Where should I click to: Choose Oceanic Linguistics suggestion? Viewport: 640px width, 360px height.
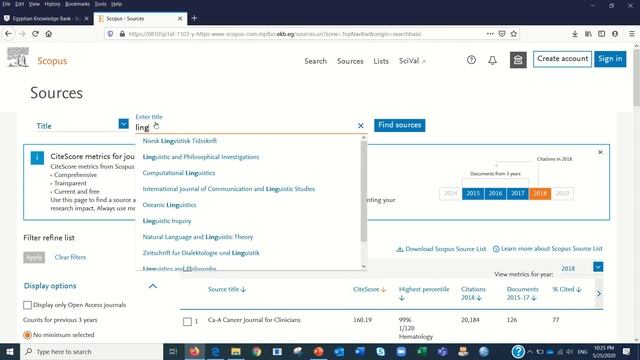(x=169, y=205)
